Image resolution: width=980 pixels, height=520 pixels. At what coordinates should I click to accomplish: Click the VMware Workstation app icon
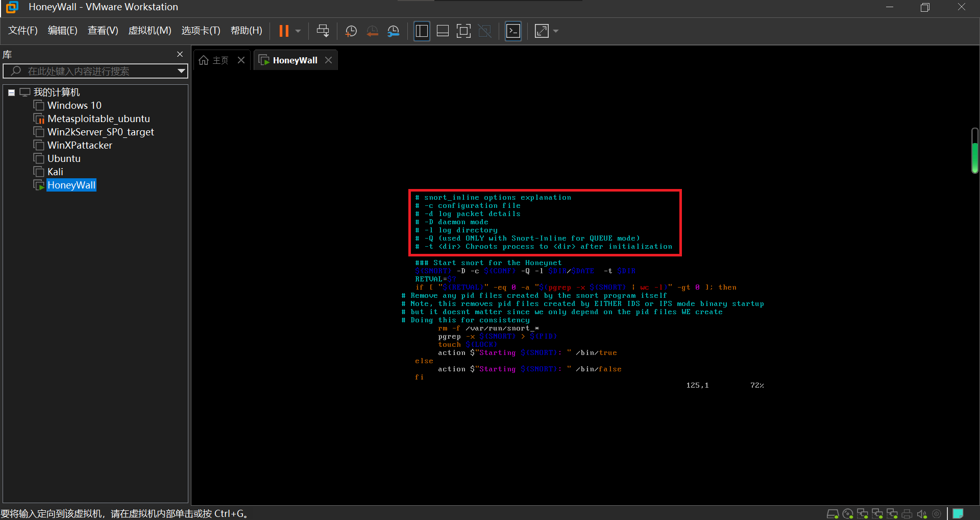click(12, 7)
